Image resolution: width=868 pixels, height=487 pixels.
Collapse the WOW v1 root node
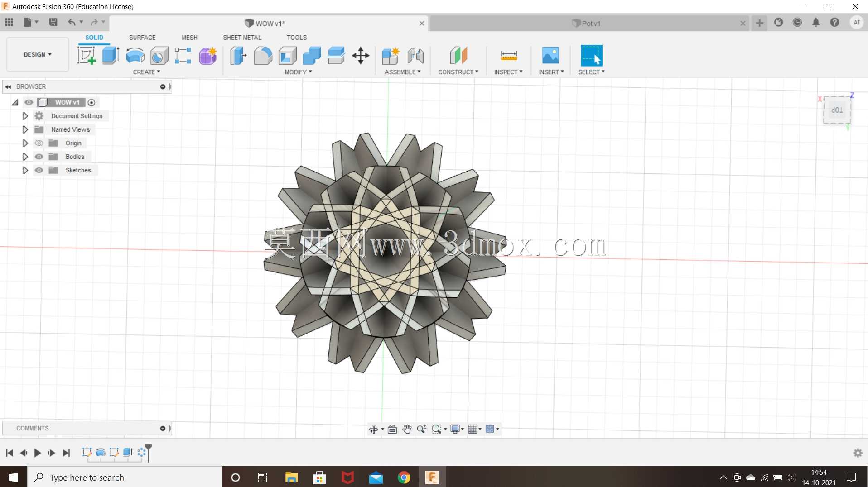(15, 102)
